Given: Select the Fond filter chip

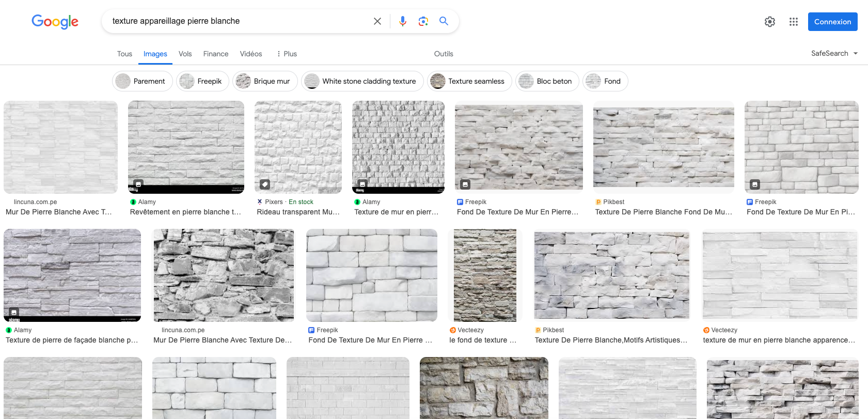Looking at the screenshot, I should point(605,81).
